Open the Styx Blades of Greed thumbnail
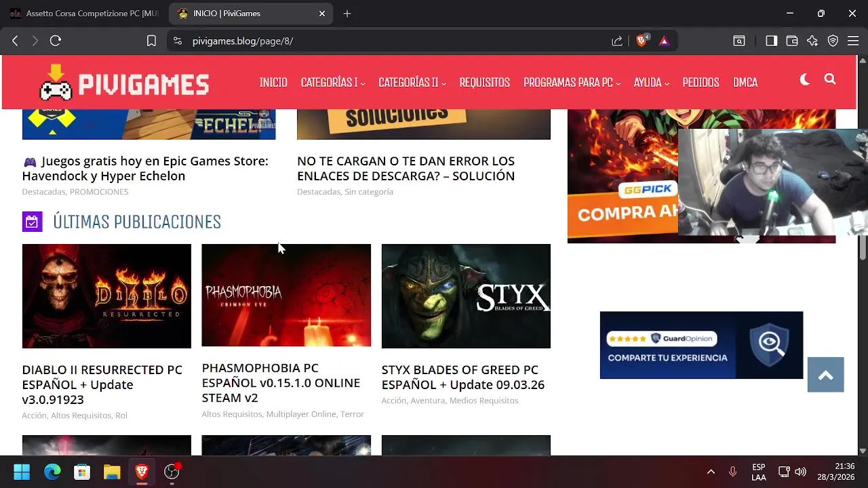The height and width of the screenshot is (488, 868). pos(466,296)
